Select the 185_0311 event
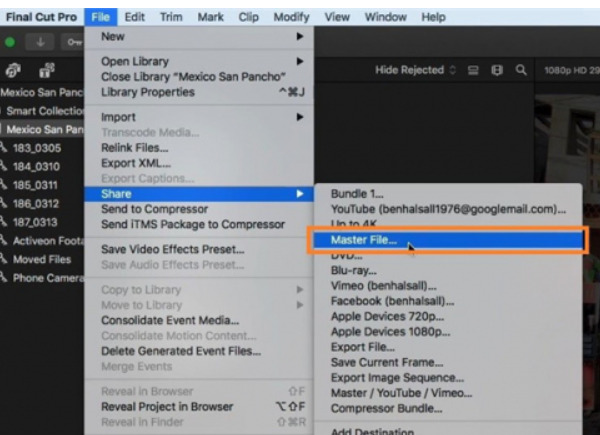Screen dimensions: 600x435 click(x=37, y=185)
